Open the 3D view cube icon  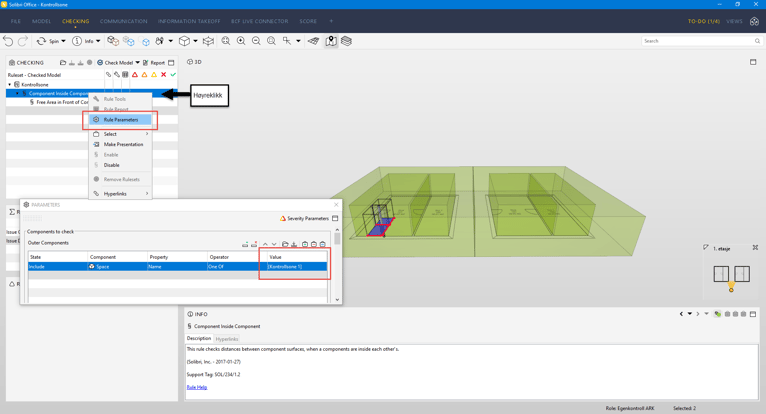tap(184, 41)
